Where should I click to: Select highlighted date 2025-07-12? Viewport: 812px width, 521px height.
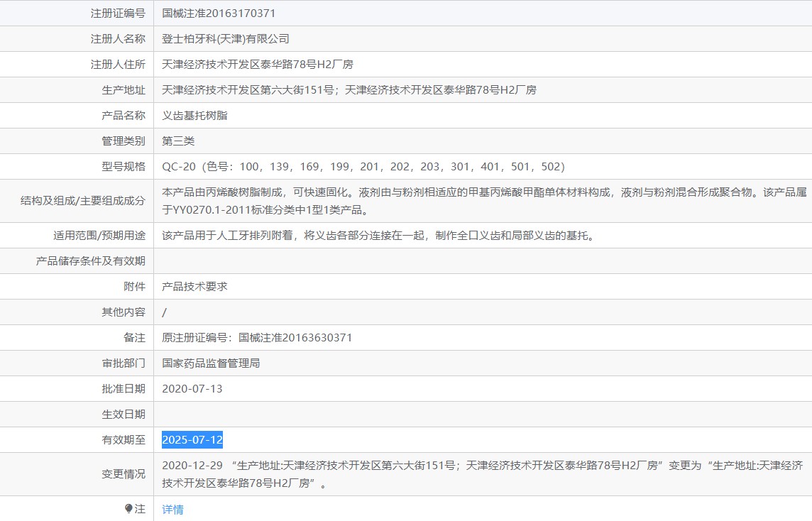tap(192, 439)
